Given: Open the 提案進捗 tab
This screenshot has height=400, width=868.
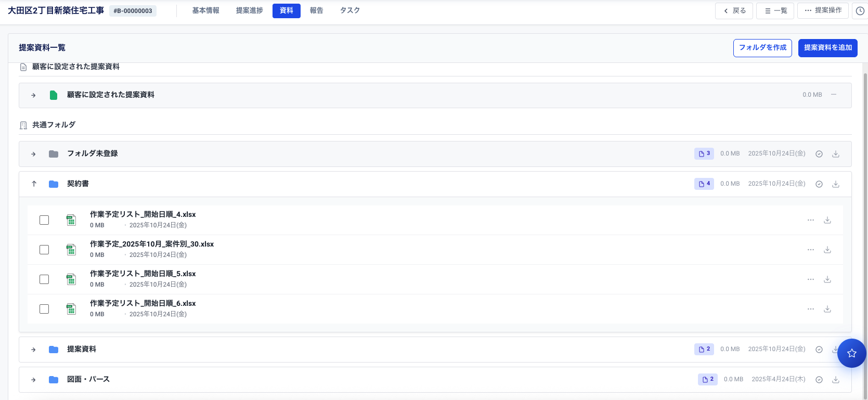Looking at the screenshot, I should tap(249, 10).
